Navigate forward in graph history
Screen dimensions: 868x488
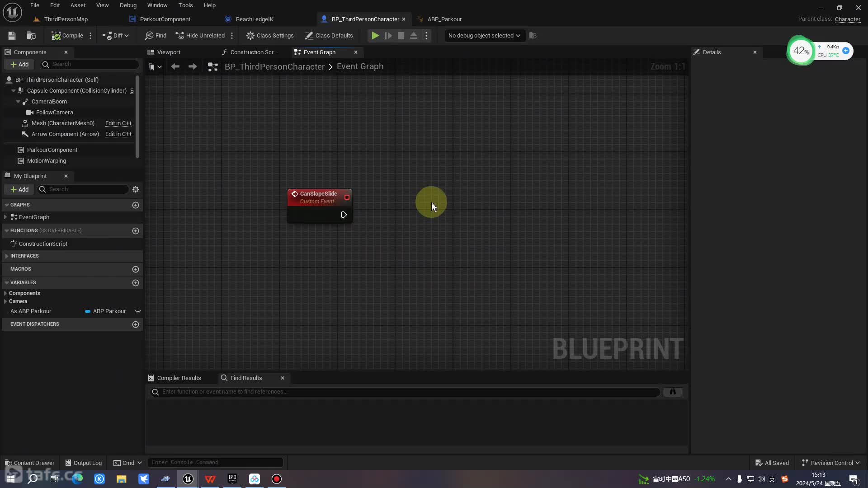pyautogui.click(x=193, y=67)
